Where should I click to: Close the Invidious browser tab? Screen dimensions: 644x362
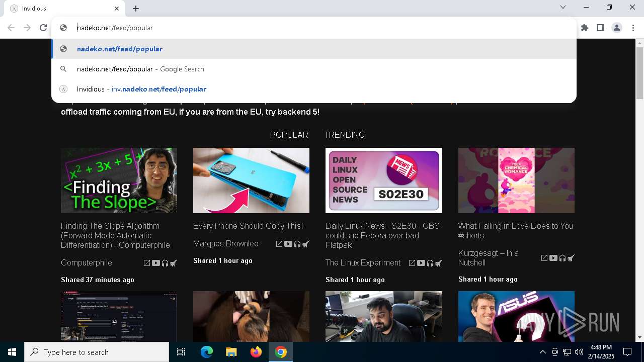(x=117, y=9)
